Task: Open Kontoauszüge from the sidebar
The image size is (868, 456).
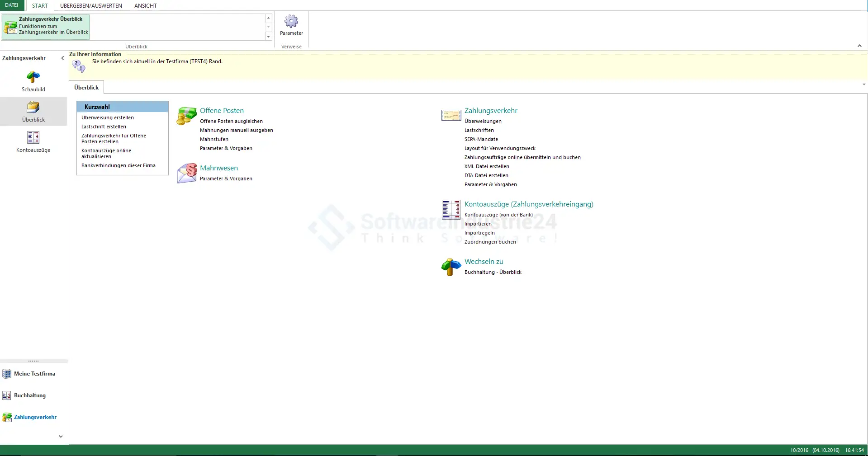Action: 33,138
